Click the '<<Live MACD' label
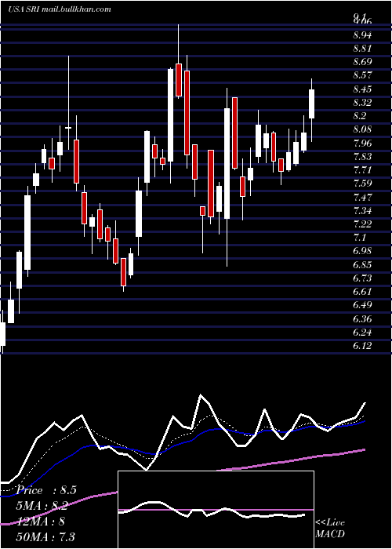The image size is (392, 549). pos(330,529)
